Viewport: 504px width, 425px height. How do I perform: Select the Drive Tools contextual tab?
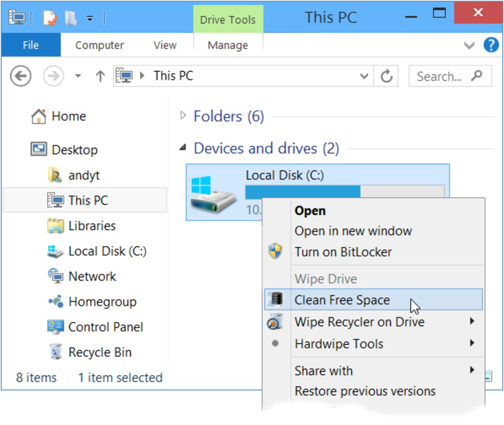coord(228,20)
